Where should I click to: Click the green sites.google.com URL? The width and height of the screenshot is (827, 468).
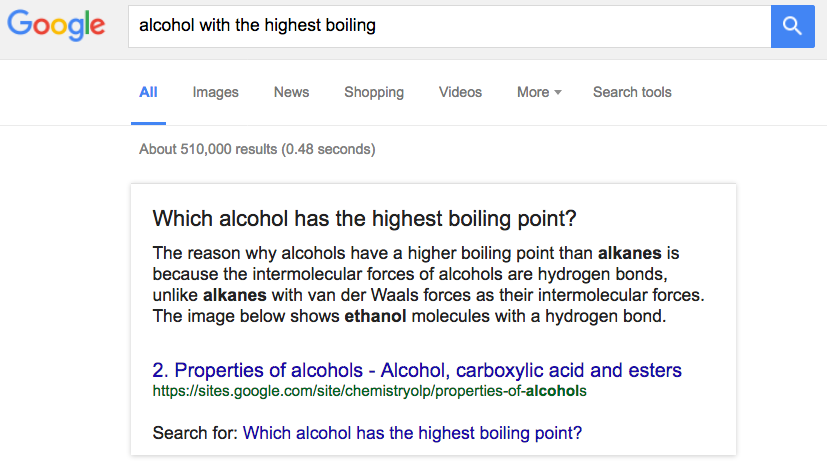point(369,391)
